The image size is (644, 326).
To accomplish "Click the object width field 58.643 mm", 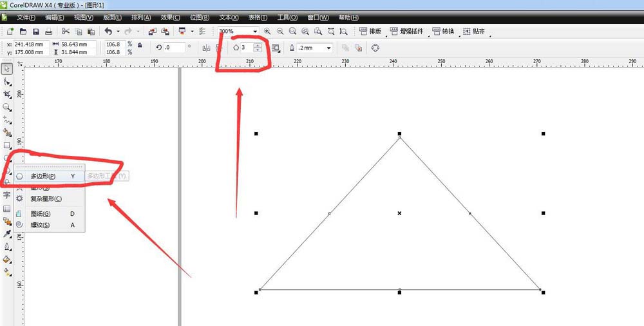I will (78, 44).
